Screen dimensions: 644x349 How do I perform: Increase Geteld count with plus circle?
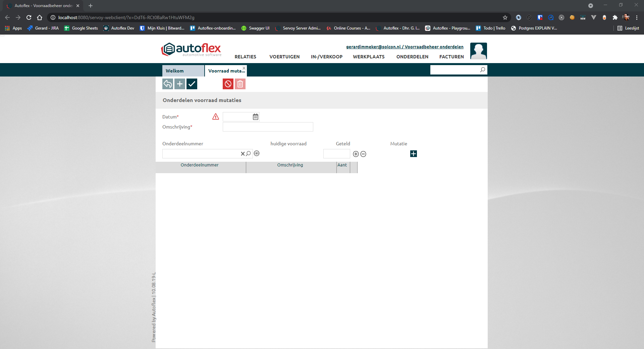(x=356, y=154)
